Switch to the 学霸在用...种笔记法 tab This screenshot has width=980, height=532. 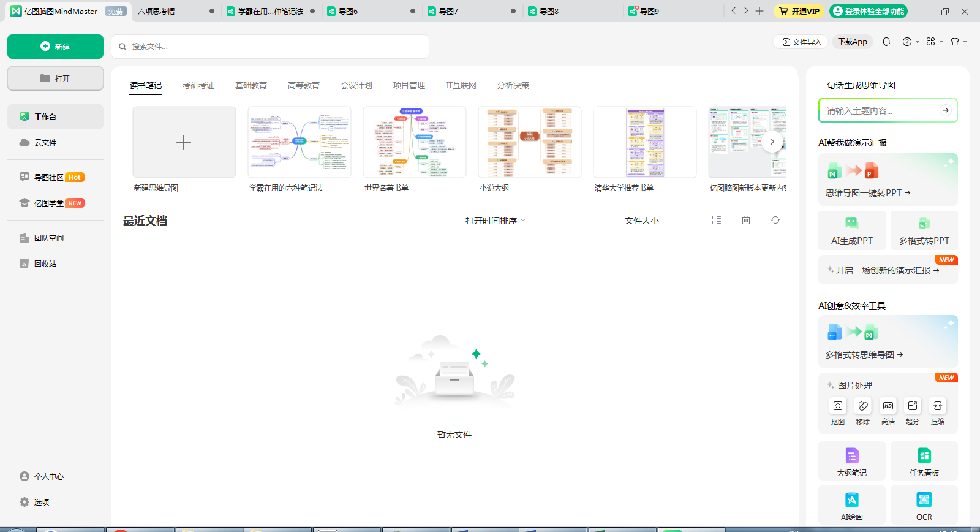tap(270, 11)
